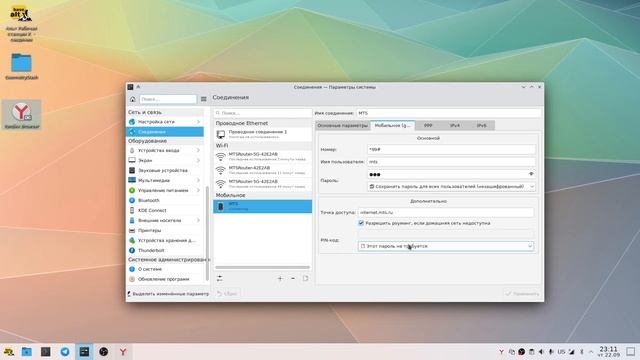Expand chevron beside Устройства ввода
The image size is (640, 360).
pos(198,150)
